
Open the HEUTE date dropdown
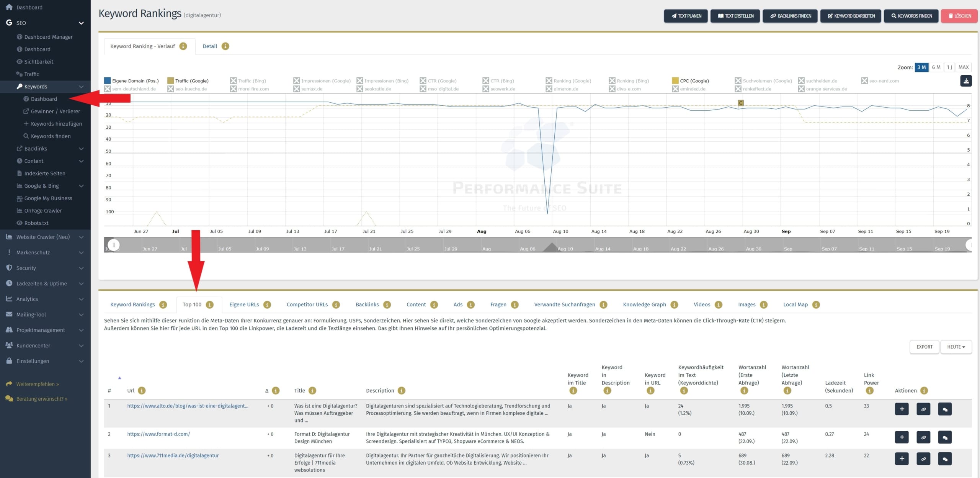pyautogui.click(x=956, y=347)
